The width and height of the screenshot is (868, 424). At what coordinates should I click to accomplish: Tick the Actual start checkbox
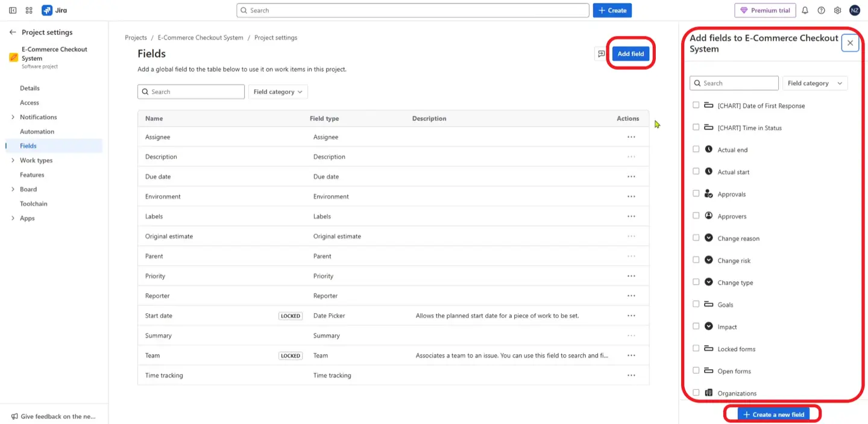click(x=696, y=171)
